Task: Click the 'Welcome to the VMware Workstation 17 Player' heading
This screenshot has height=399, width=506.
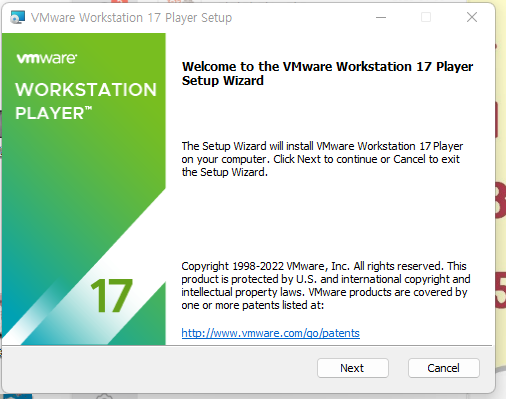Action: click(327, 73)
